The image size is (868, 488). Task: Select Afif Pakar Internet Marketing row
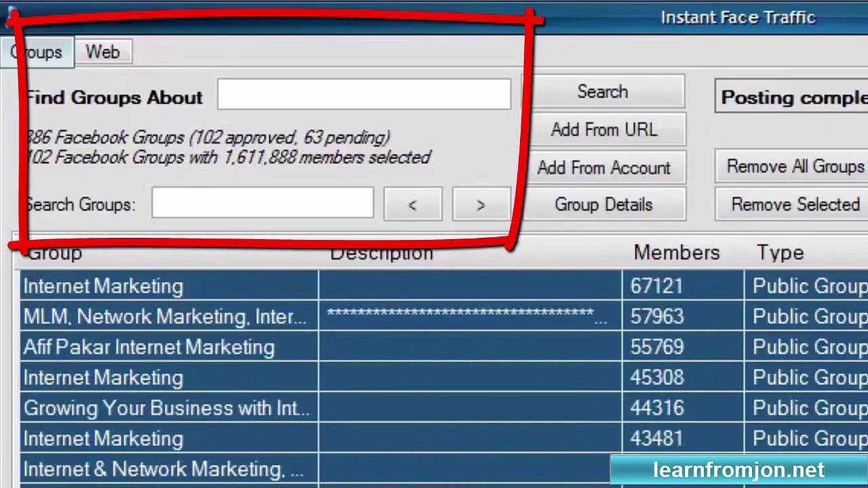coord(443,347)
